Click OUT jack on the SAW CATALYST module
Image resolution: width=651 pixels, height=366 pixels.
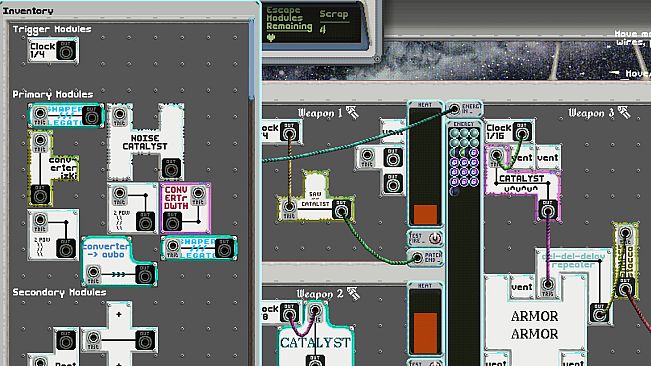(x=341, y=211)
